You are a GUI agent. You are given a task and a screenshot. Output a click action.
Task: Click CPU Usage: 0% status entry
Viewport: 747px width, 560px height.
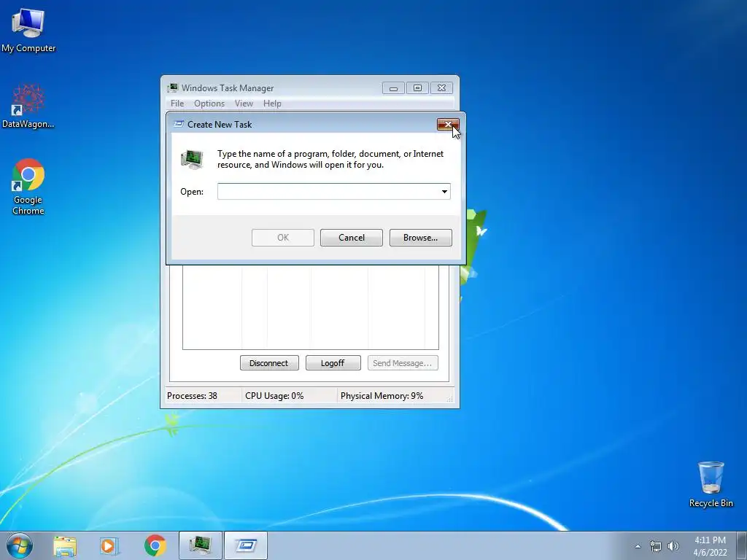pos(274,396)
